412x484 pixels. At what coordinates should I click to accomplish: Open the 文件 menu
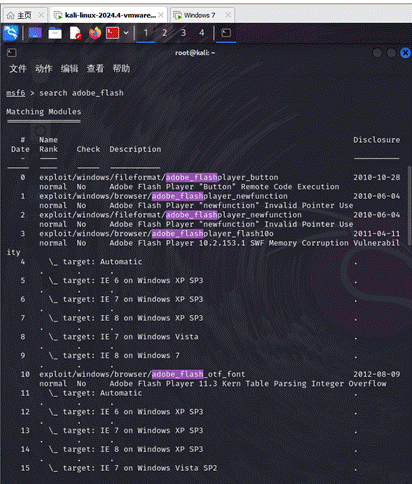[18, 69]
